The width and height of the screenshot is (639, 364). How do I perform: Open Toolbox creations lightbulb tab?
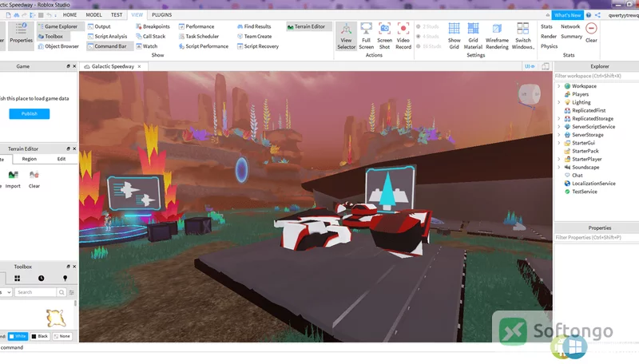click(x=65, y=279)
